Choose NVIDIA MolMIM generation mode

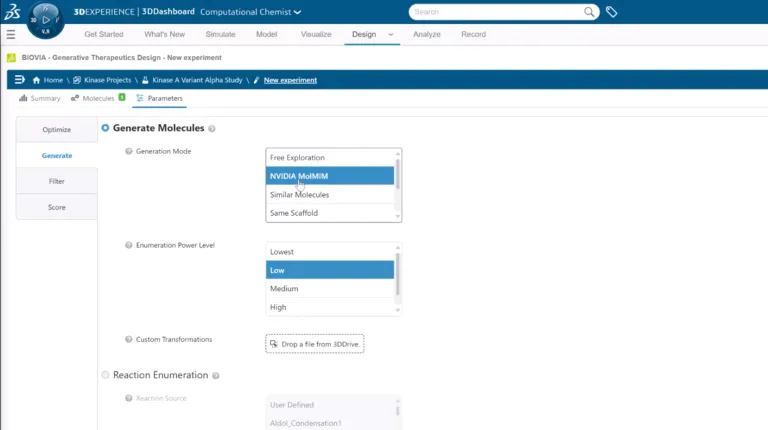330,176
